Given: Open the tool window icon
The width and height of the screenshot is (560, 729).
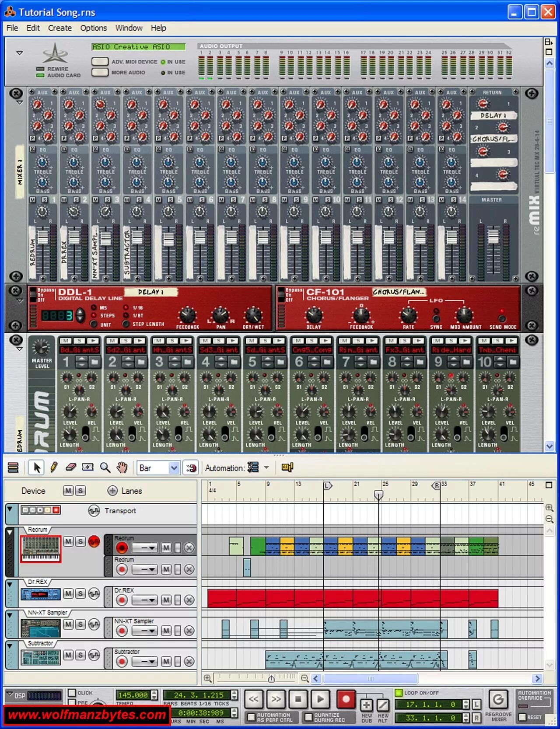Looking at the screenshot, I should tap(287, 467).
